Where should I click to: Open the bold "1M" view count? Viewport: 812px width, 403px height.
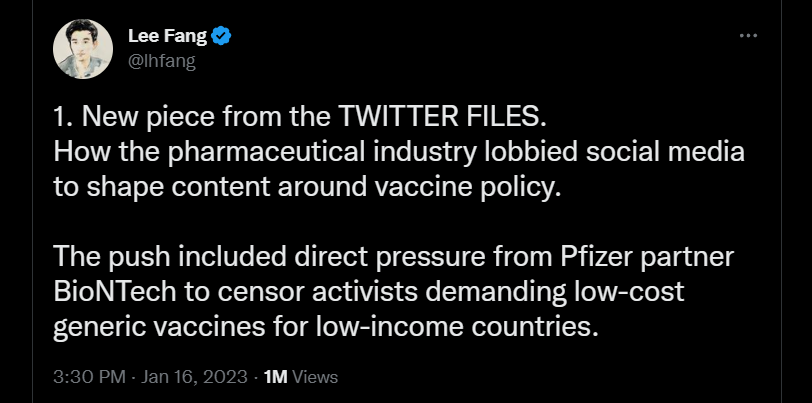click(x=275, y=377)
